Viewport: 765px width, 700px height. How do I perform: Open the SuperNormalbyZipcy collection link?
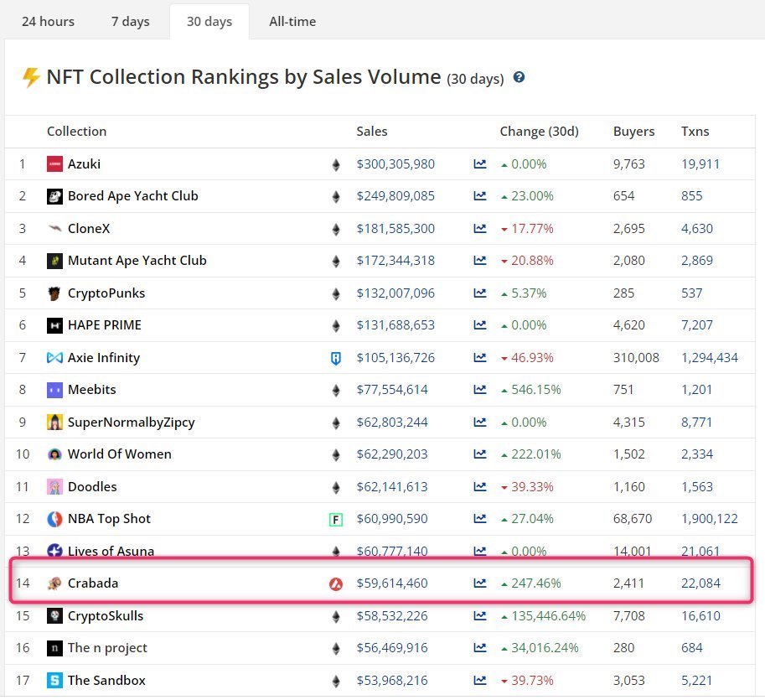[132, 423]
